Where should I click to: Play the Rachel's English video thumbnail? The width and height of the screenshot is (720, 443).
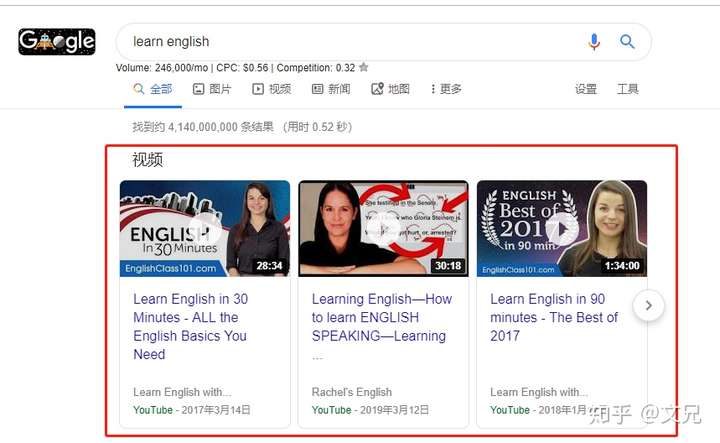383,229
